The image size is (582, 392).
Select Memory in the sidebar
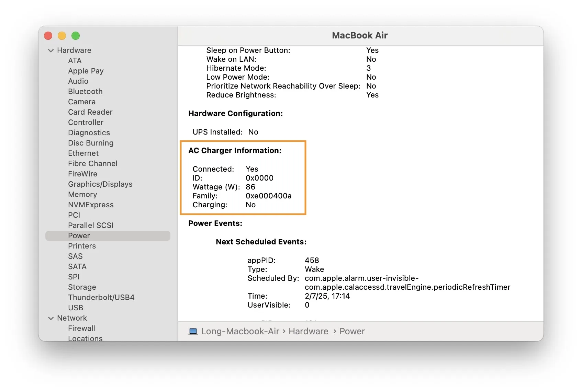tap(82, 195)
